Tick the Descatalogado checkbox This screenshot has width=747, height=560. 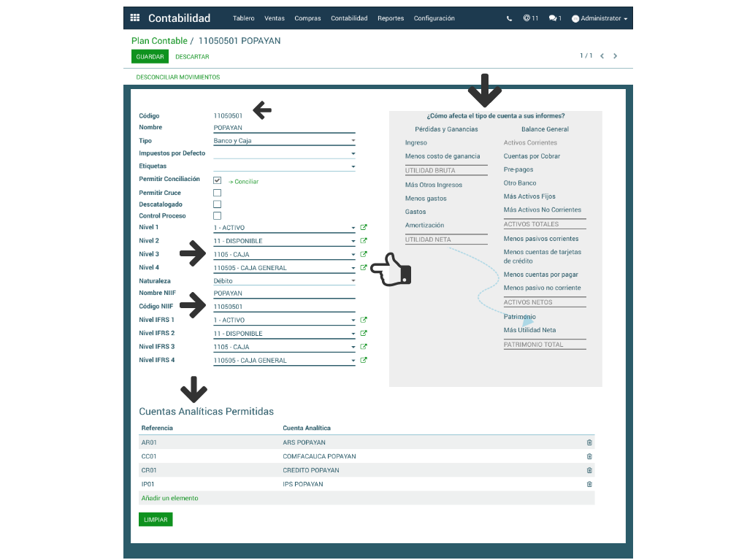217,204
